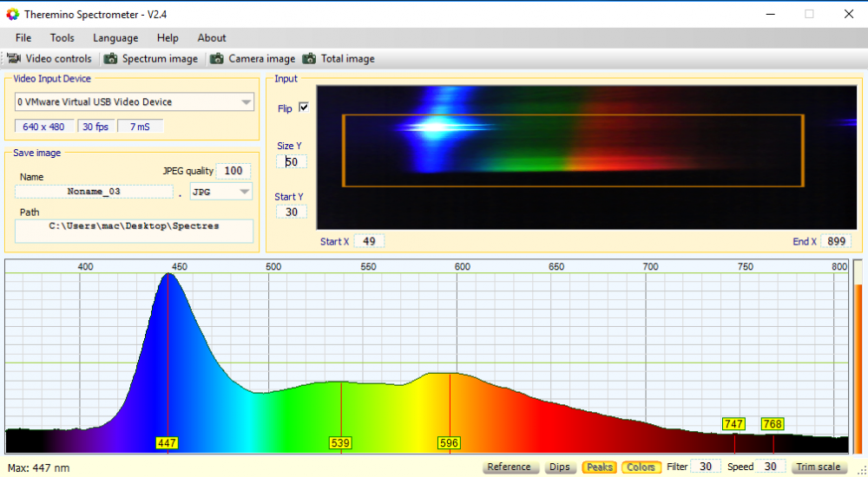Open the Tools menu
Image resolution: width=868 pixels, height=477 pixels.
coord(62,38)
